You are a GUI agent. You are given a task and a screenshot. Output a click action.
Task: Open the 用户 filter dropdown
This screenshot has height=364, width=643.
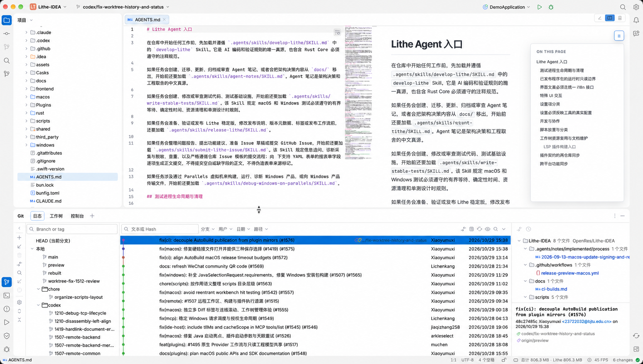click(x=226, y=229)
